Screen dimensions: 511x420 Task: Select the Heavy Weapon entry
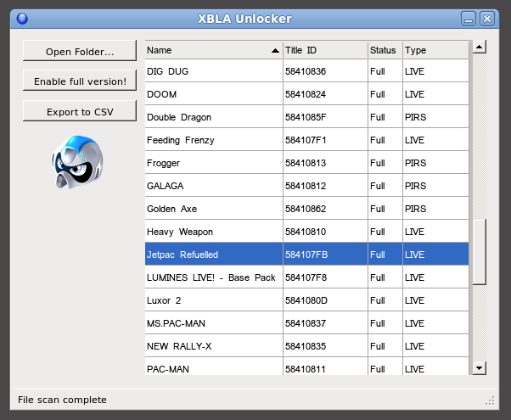(x=307, y=232)
